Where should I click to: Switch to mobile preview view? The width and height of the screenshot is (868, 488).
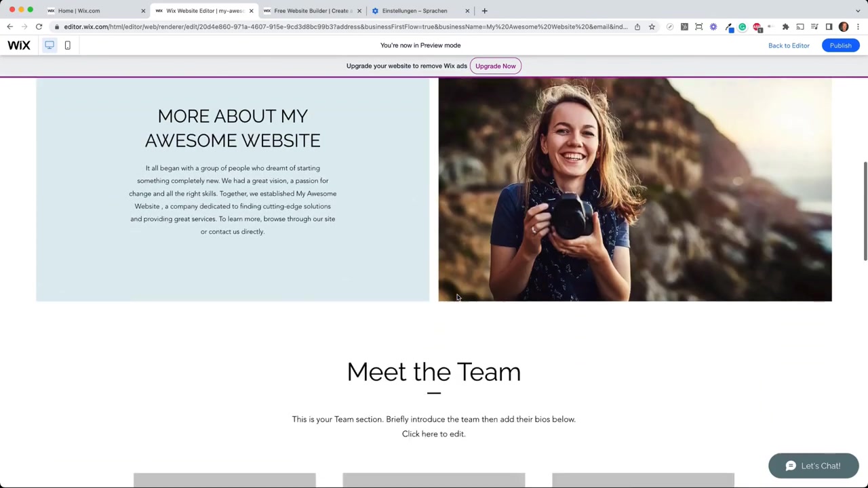click(67, 45)
